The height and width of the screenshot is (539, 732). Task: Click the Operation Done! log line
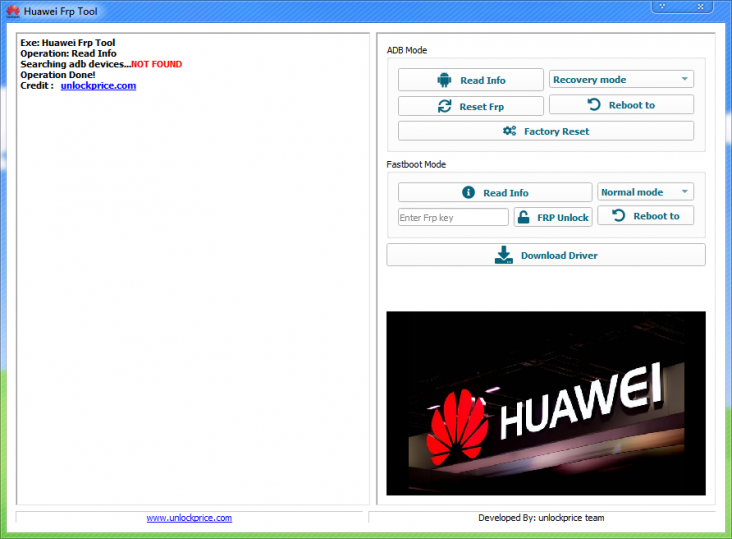point(58,75)
